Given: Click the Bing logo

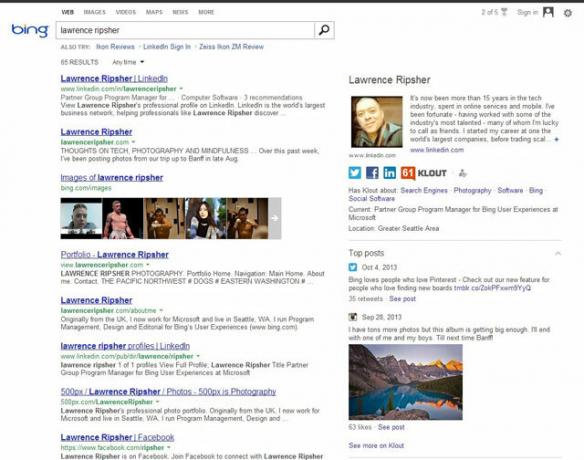Looking at the screenshot, I should click(x=30, y=30).
